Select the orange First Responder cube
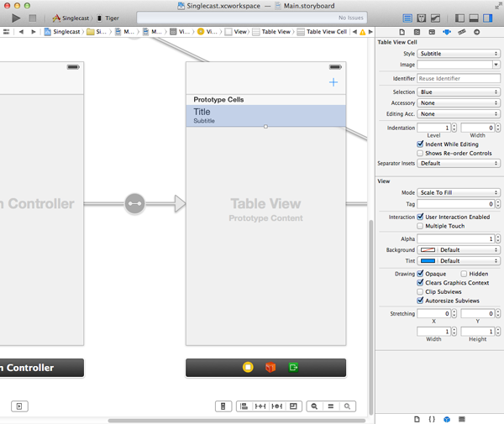The image size is (504, 424). 270,367
